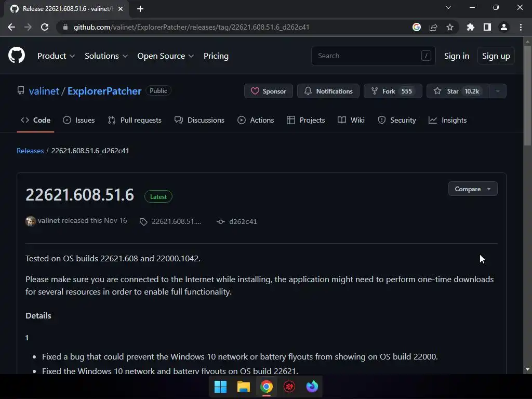The height and width of the screenshot is (399, 532).
Task: Click the address bar URL
Action: pos(191,27)
